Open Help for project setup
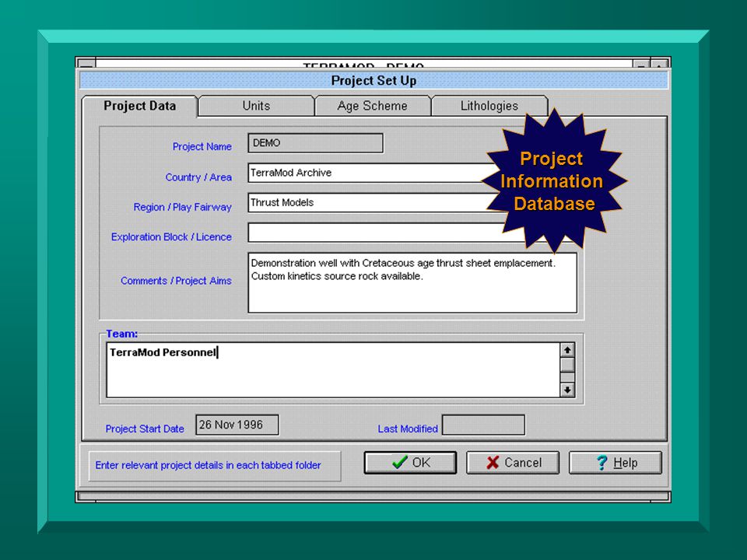This screenshot has width=747, height=560. tap(615, 462)
